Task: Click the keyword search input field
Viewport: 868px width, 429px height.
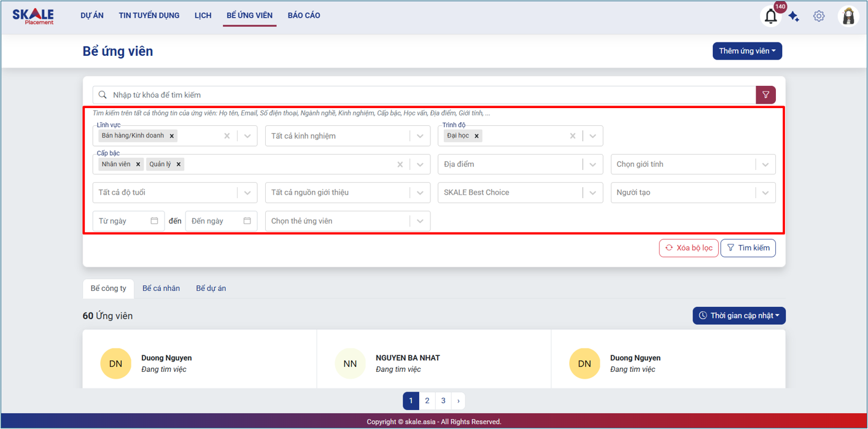Action: coord(424,95)
